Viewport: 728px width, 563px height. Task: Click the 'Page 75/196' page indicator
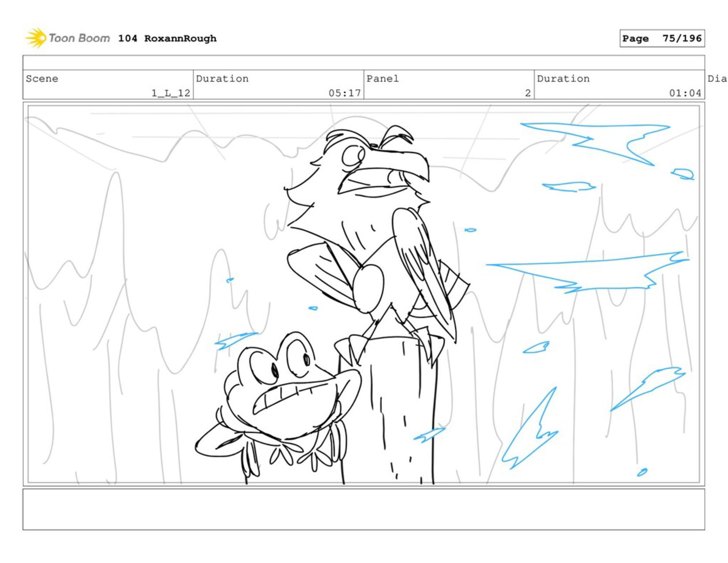click(x=662, y=38)
